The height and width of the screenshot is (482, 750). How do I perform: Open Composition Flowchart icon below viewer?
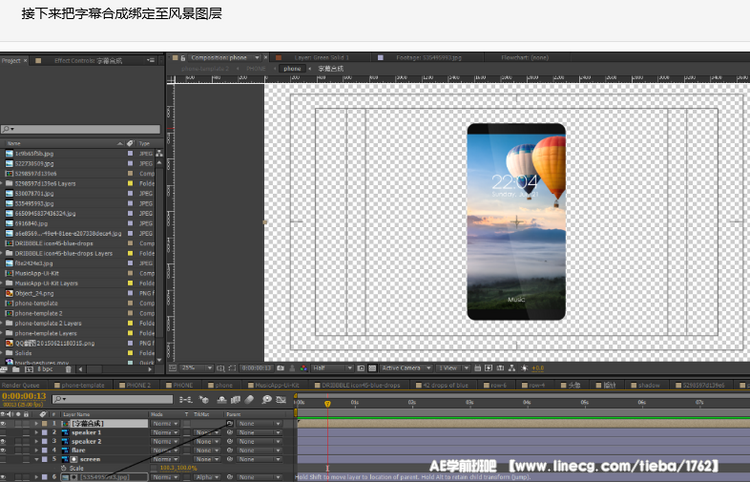pos(512,368)
